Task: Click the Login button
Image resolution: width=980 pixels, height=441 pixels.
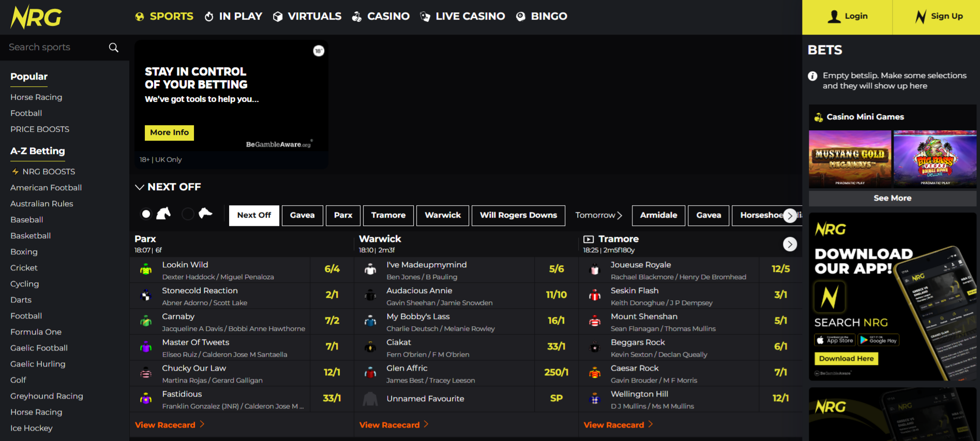Action: [x=848, y=17]
